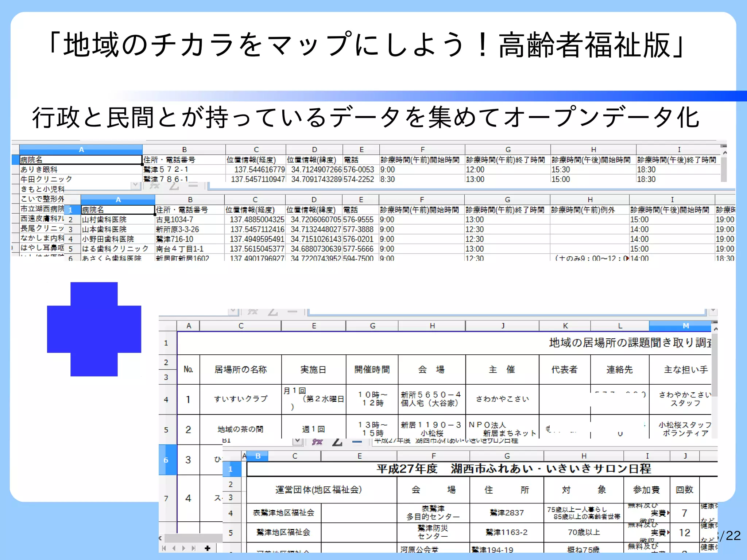Add a new sheet with plus icon
Screen dimensions: 747x560
[x=208, y=548]
